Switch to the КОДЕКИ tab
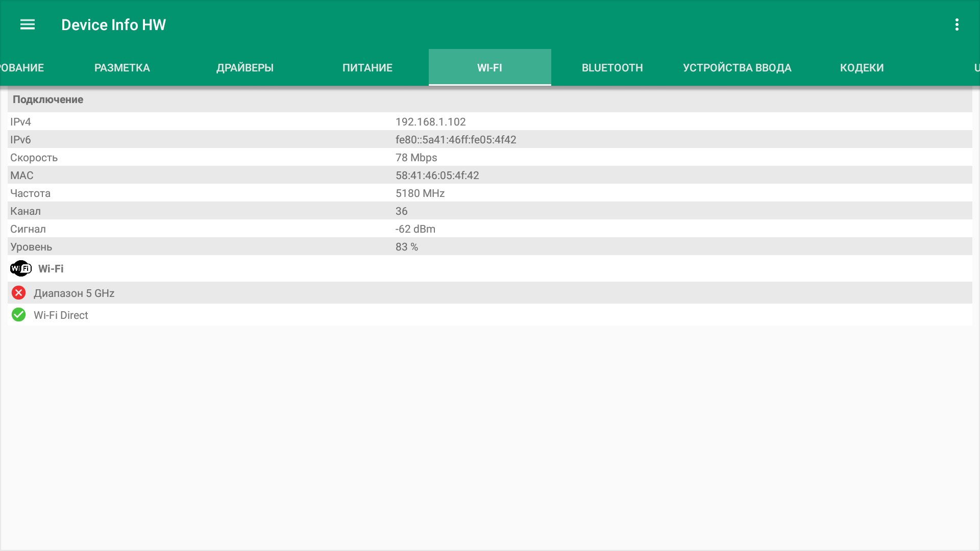Screen dimensions: 980x551 click(x=862, y=68)
